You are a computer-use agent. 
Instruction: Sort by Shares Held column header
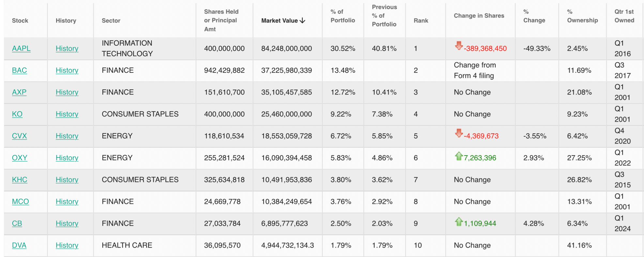coord(221,20)
